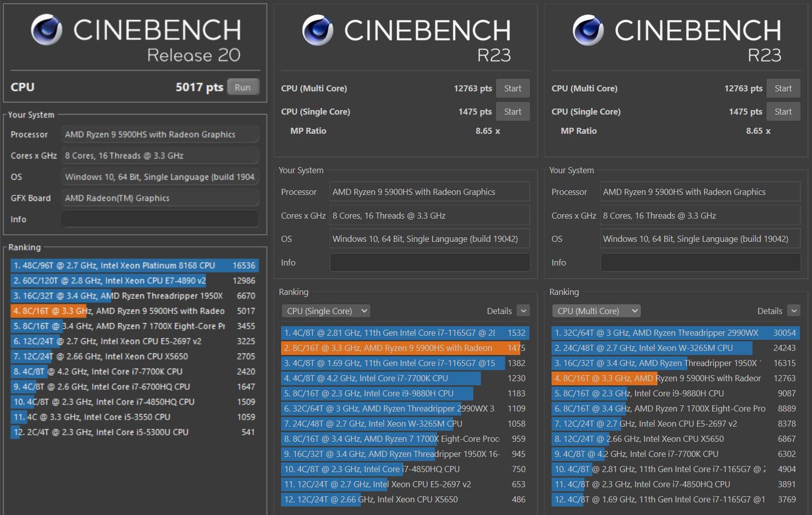Click the right Cinebench R23 logo sphere
The height and width of the screenshot is (515, 812).
(588, 30)
